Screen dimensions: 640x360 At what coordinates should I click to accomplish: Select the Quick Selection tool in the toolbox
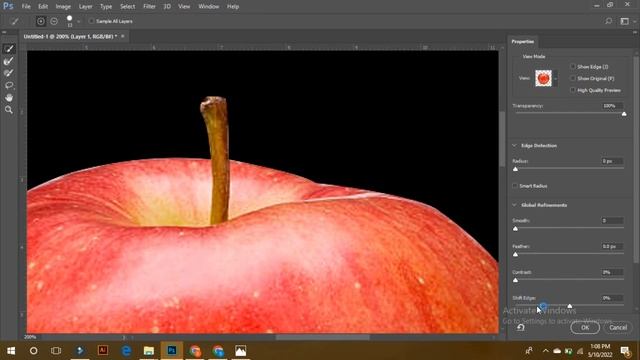click(9, 49)
